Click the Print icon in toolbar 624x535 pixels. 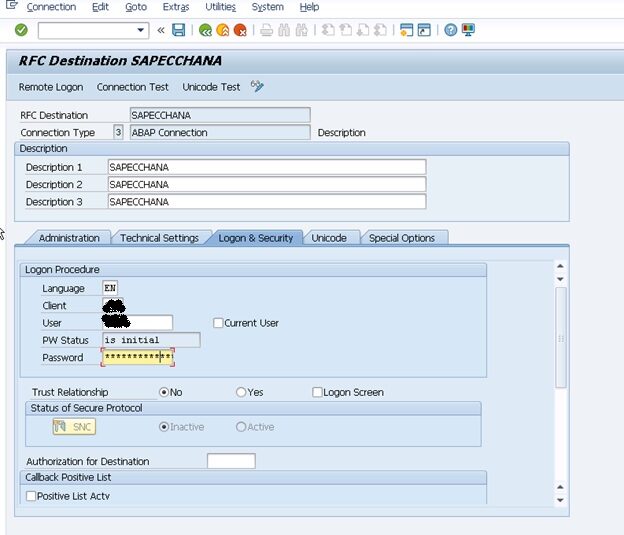(266, 30)
